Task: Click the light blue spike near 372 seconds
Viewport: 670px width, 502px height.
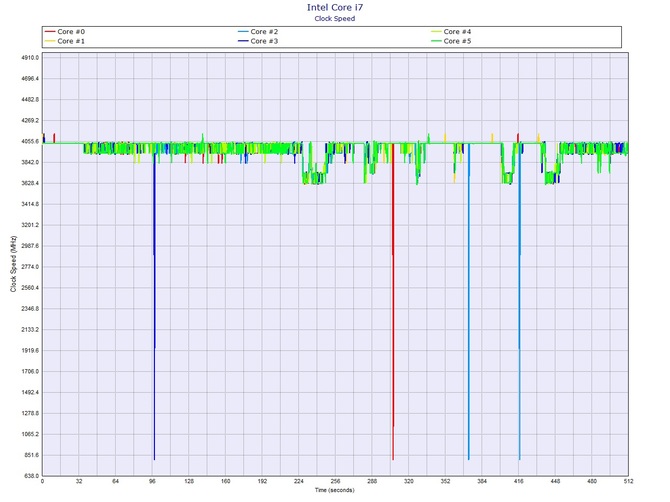Action: click(x=469, y=301)
